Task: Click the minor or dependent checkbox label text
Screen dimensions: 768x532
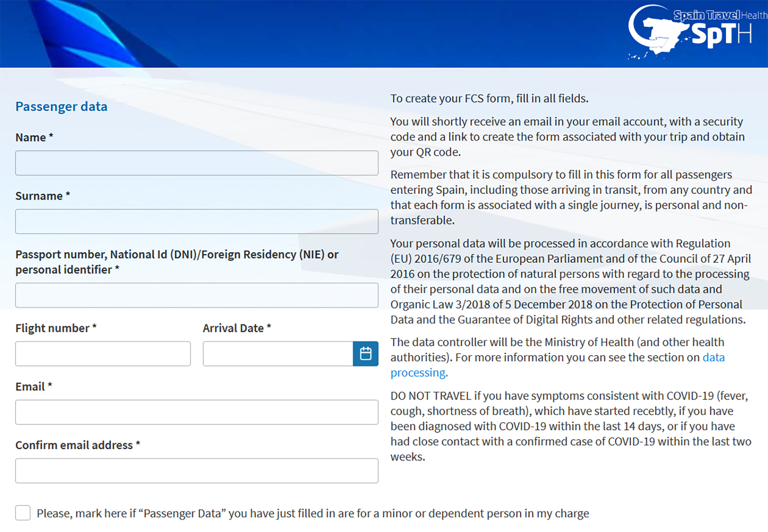Action: [x=312, y=513]
